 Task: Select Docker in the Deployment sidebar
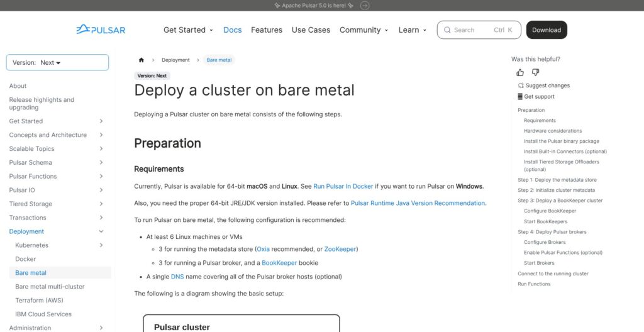[x=25, y=259]
